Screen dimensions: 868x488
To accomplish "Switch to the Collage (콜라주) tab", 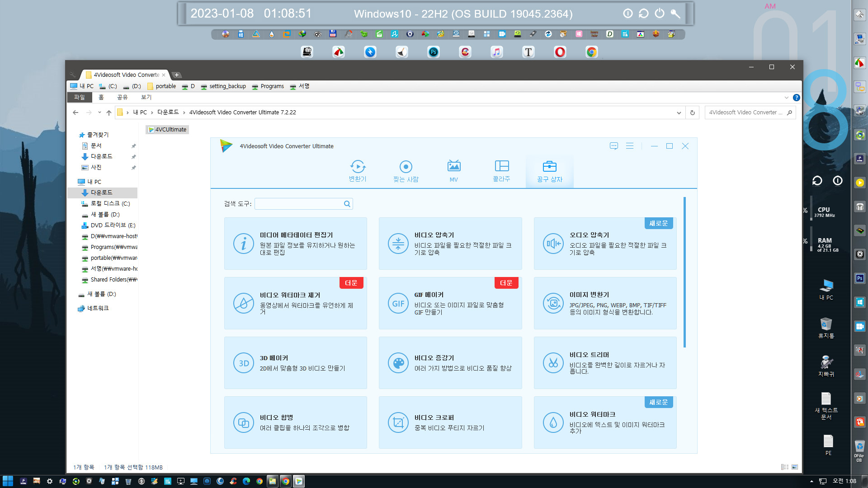I will tap(501, 171).
